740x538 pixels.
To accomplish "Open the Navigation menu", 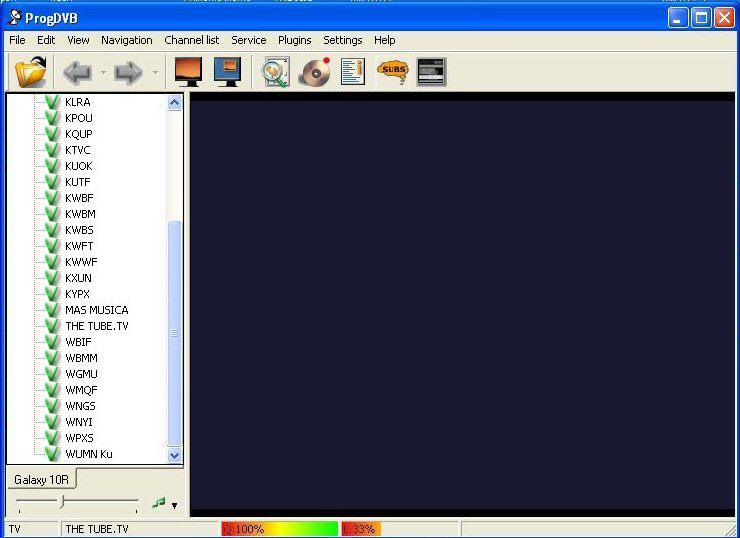I will click(126, 41).
